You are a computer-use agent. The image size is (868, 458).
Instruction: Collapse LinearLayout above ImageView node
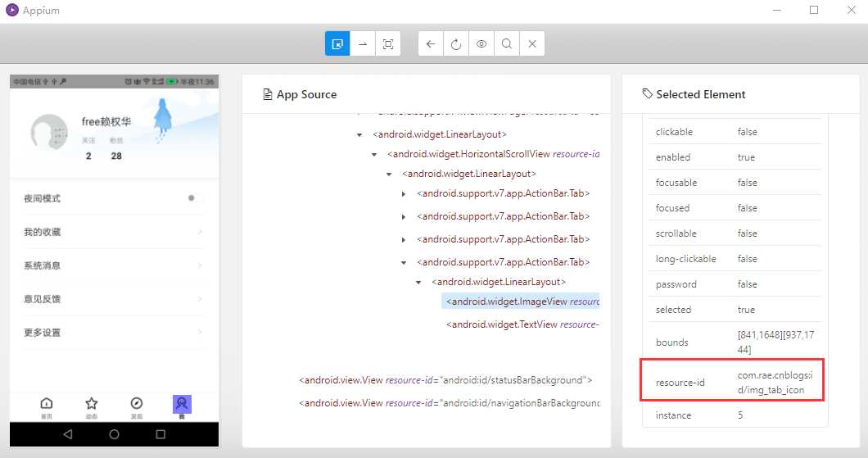(x=418, y=282)
